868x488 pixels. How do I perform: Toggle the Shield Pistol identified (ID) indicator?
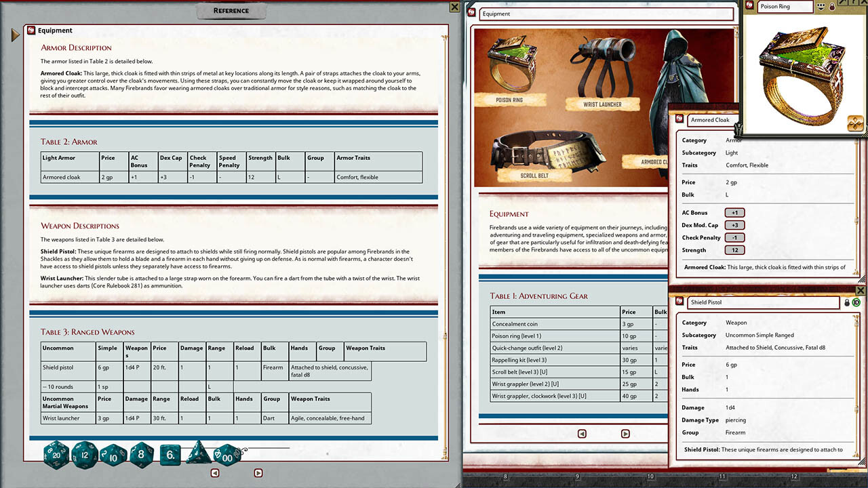click(x=856, y=302)
